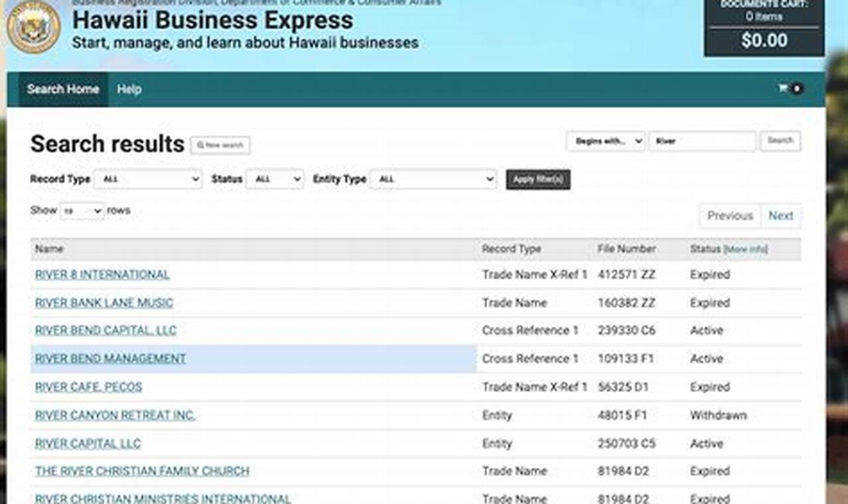Click the Search button next to the River field

[780, 141]
